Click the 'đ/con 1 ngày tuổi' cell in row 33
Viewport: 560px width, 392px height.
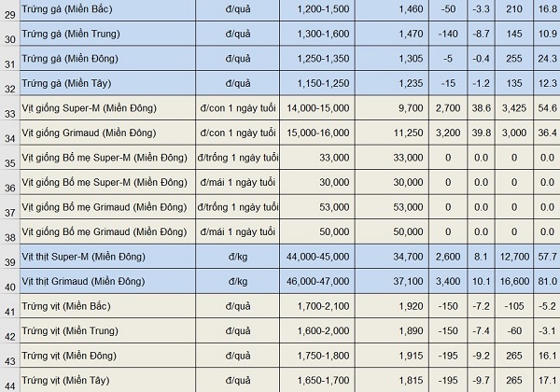[237, 107]
